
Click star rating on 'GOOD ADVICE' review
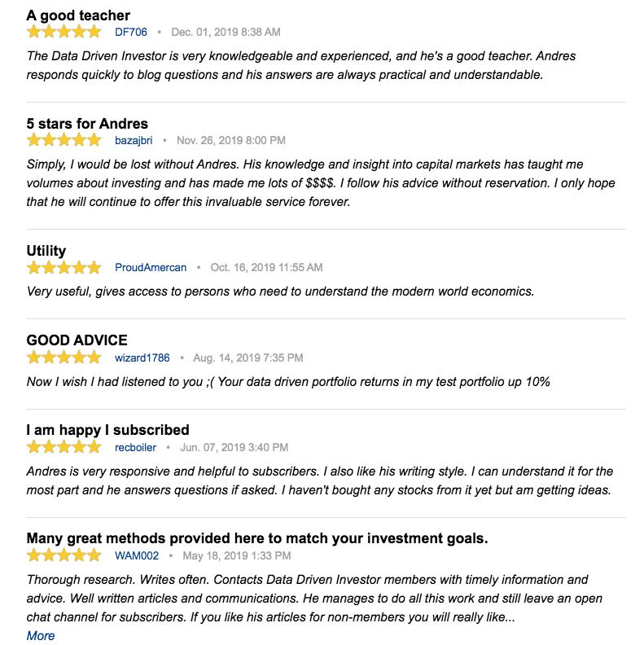pos(64,358)
